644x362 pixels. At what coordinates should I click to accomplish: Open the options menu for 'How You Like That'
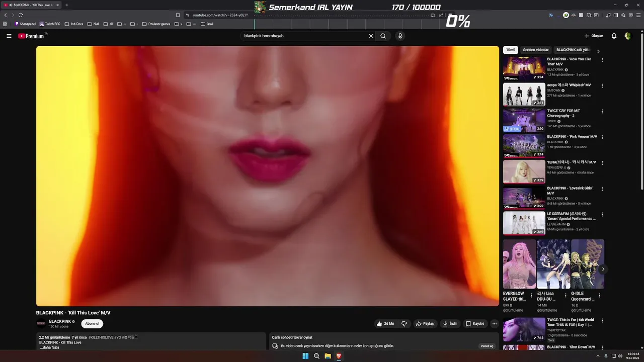(x=602, y=60)
